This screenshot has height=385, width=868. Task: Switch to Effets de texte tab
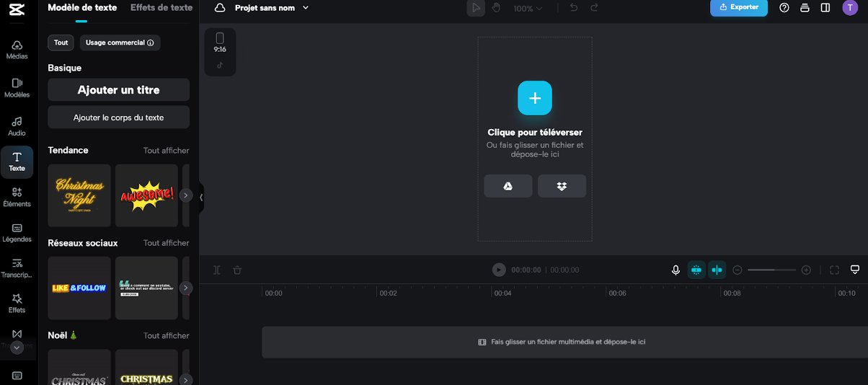(x=161, y=7)
